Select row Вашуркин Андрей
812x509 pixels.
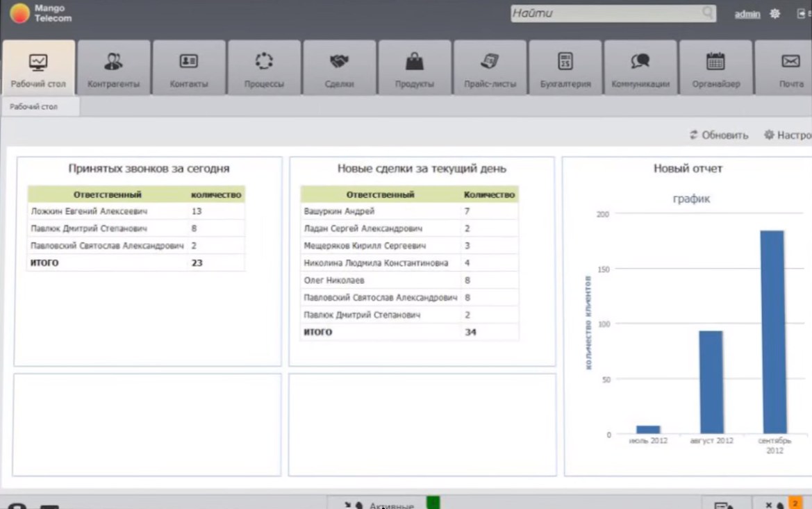click(x=410, y=211)
